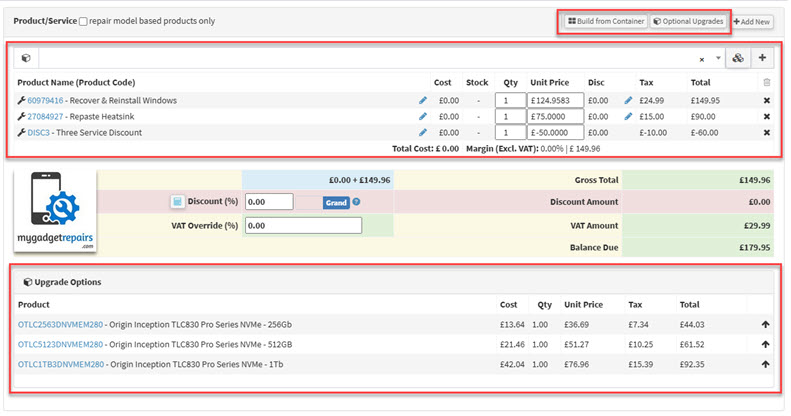The image size is (791, 416).
Task: Open product link 27084927
Action: coord(45,116)
